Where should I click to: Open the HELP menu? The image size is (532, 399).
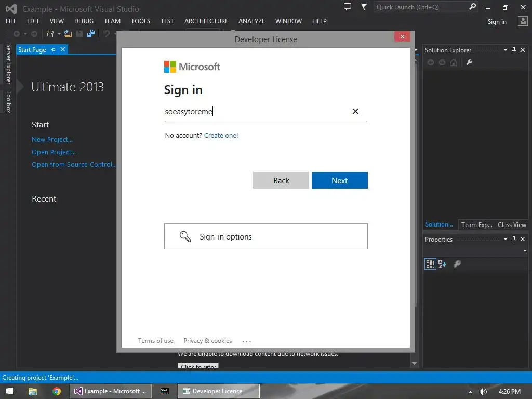[x=320, y=21]
